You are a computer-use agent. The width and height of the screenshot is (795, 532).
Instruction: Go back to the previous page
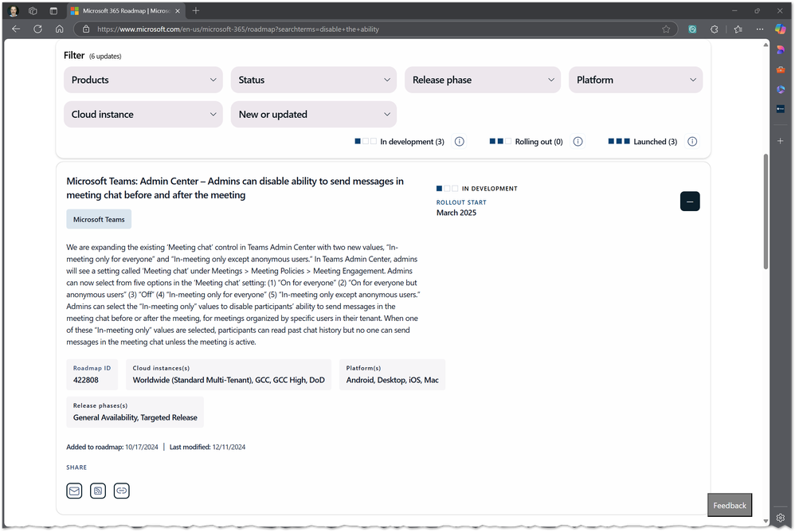16,29
